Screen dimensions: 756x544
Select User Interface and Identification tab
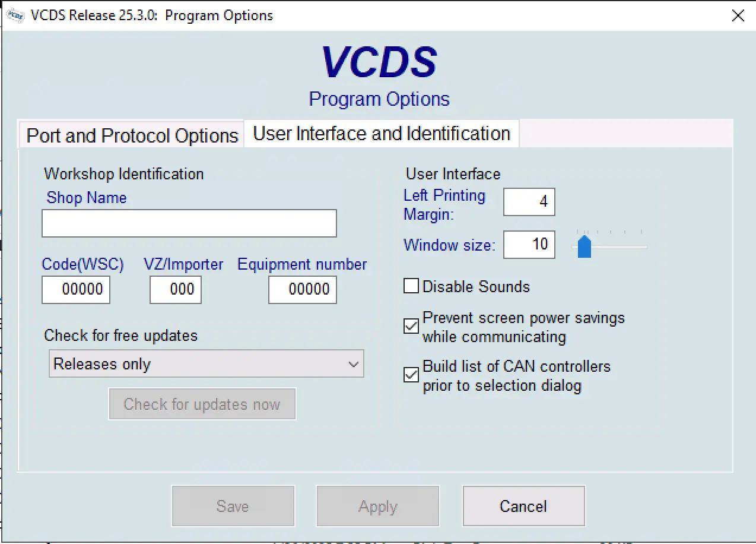(382, 133)
